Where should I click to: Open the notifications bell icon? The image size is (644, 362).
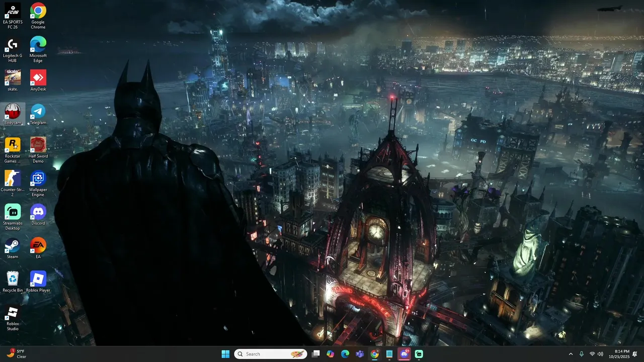pyautogui.click(x=635, y=354)
